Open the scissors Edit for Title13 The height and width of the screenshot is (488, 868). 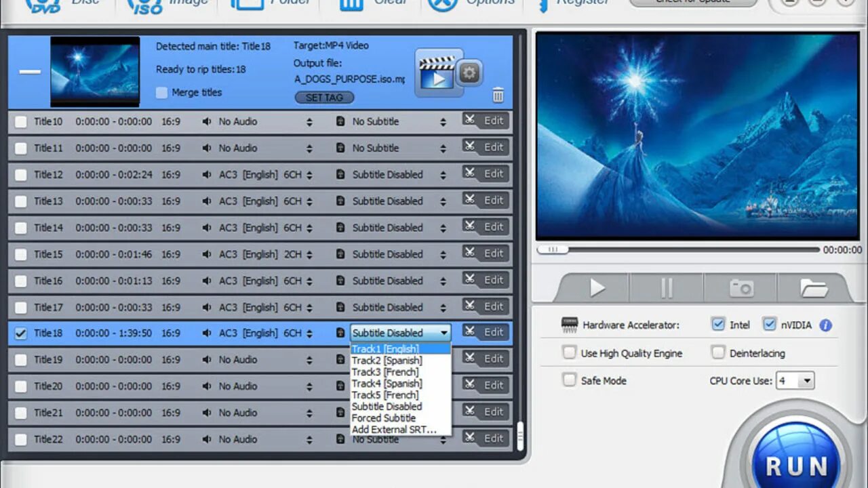(x=485, y=200)
